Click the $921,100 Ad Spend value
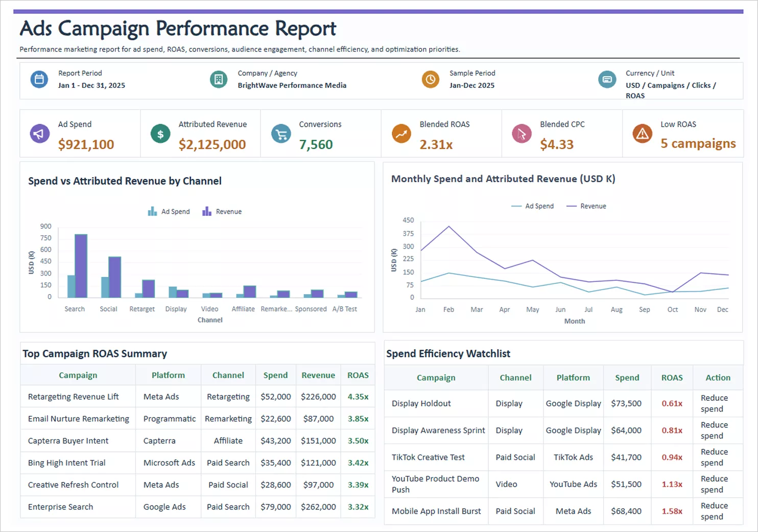This screenshot has width=758, height=532. 86,144
